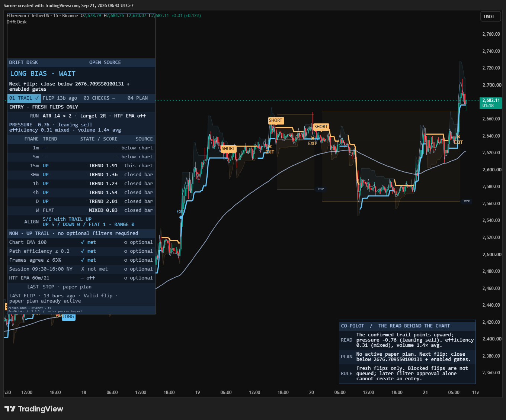Click the 18:00 time axis label near 19
Image resolution: width=506 pixels, height=420 pixels.
169,392
